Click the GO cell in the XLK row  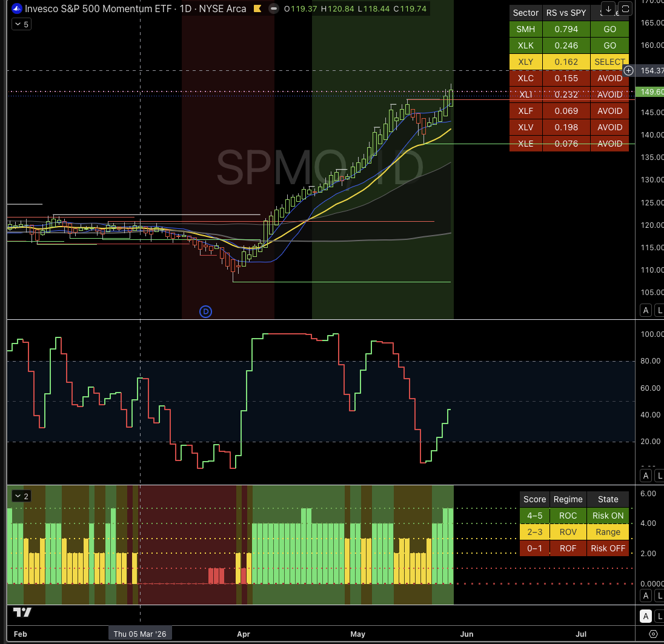point(610,45)
